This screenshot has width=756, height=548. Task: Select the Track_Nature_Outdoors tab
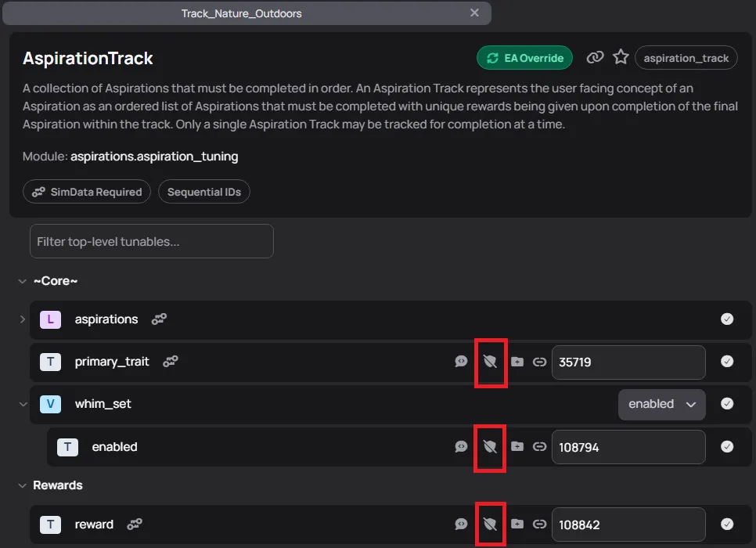click(241, 13)
